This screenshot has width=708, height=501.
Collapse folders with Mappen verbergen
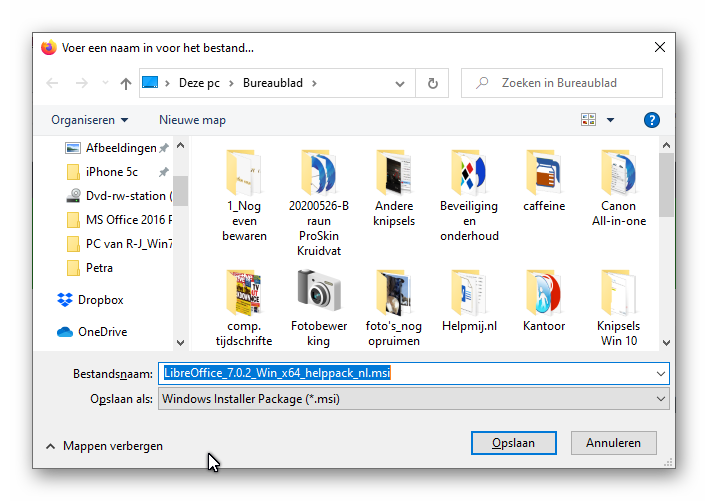pos(104,446)
